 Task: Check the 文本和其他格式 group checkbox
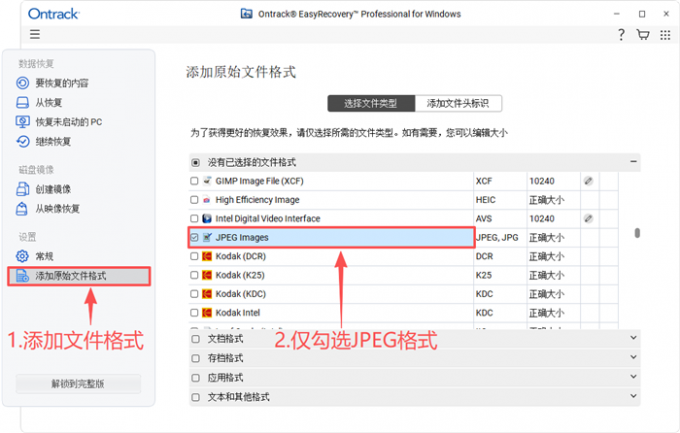pyautogui.click(x=196, y=397)
